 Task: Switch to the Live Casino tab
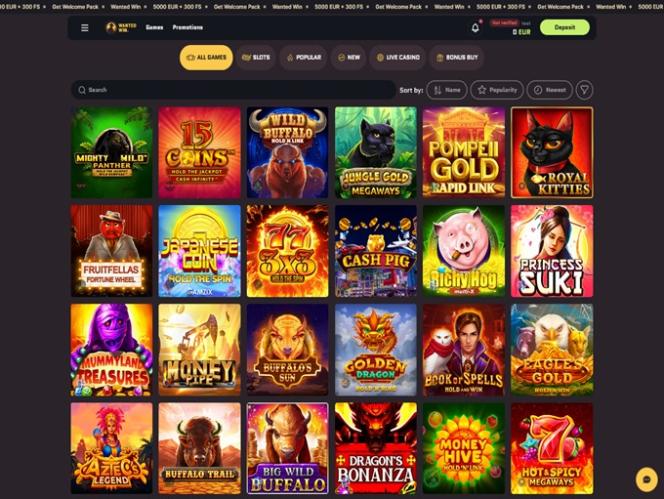point(398,57)
